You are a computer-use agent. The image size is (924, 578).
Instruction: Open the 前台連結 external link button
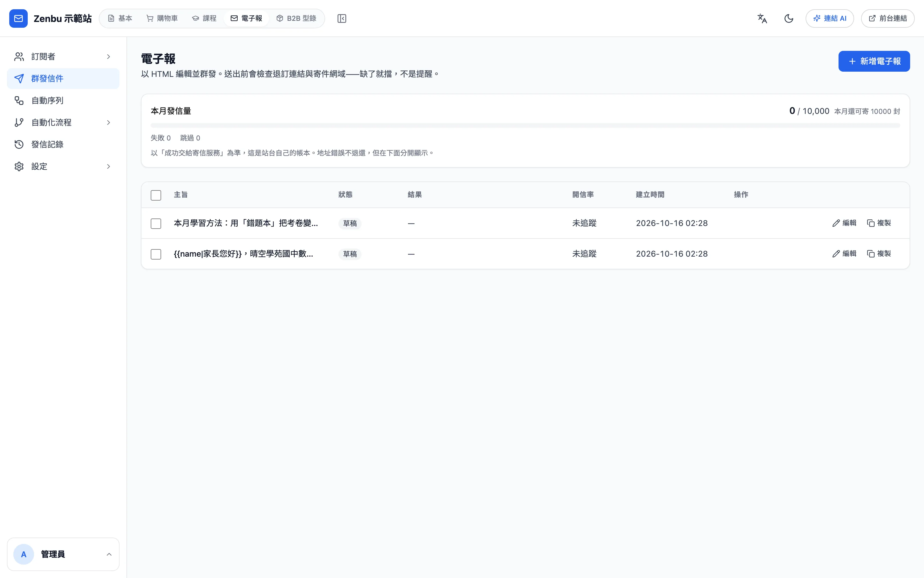tap(887, 18)
